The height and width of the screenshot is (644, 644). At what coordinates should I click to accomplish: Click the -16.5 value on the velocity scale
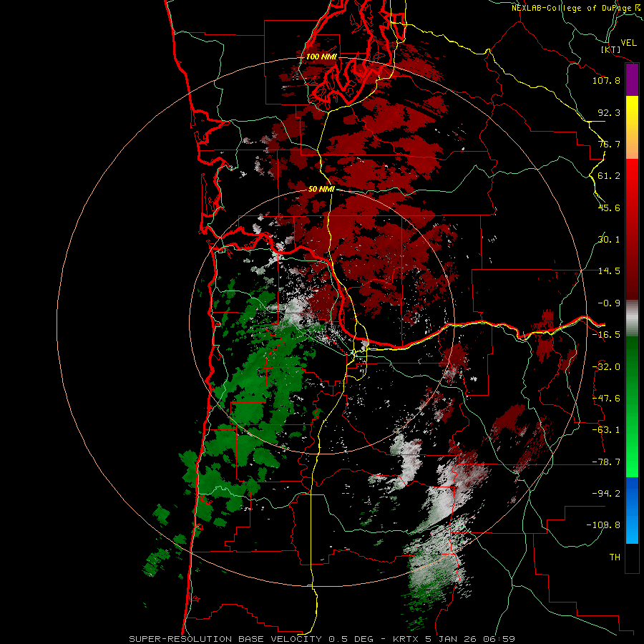606,335
